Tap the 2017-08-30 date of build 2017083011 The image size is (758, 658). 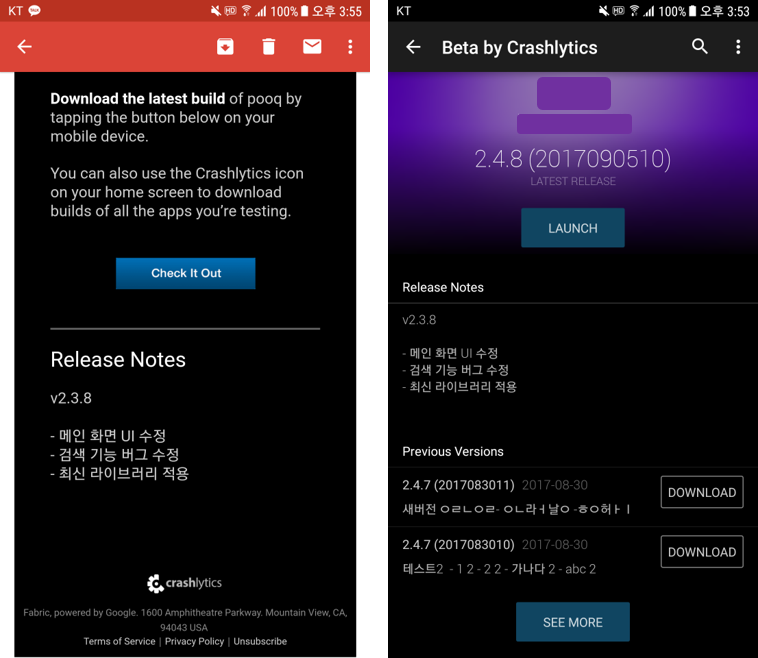554,485
